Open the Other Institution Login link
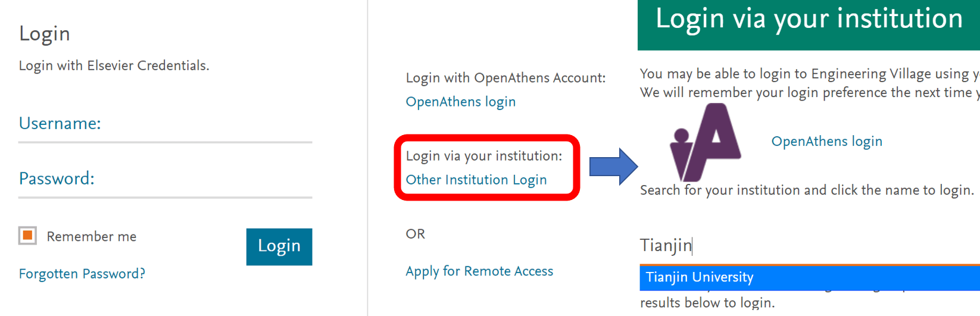This screenshot has width=980, height=316. point(476,180)
